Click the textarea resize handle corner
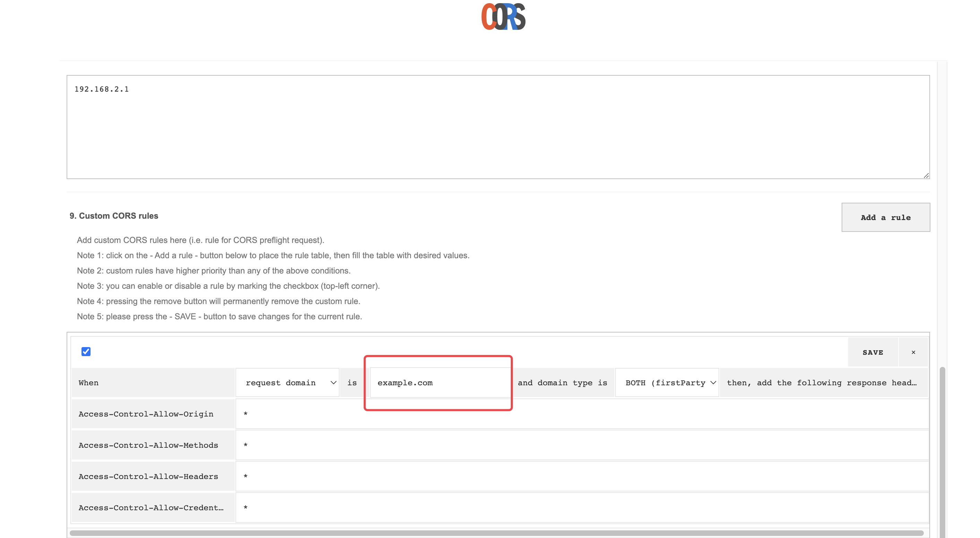 click(926, 175)
